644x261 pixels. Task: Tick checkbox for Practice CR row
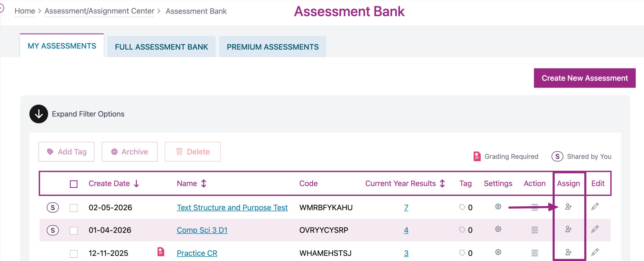pyautogui.click(x=74, y=253)
